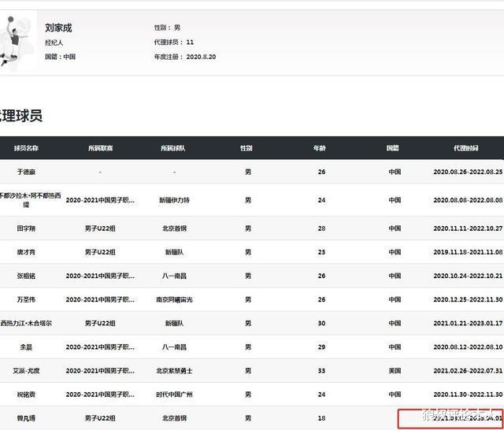The height and width of the screenshot is (430, 504).
Task: Click the 球员名称 column header
Action: click(26, 148)
